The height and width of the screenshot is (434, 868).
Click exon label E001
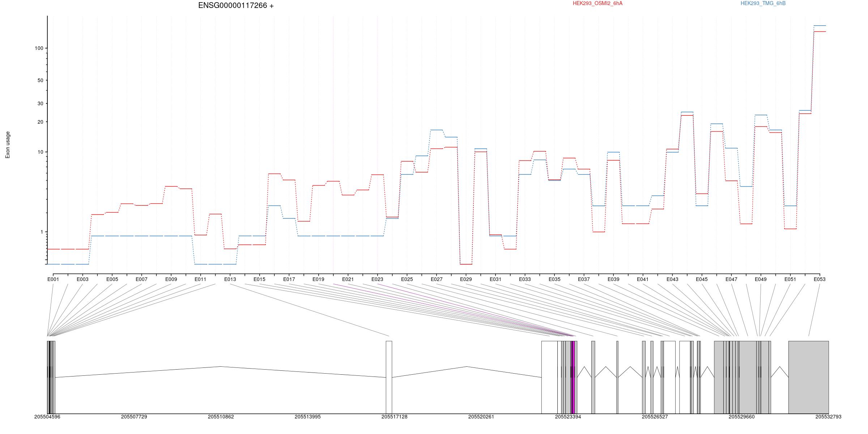[x=53, y=279]
